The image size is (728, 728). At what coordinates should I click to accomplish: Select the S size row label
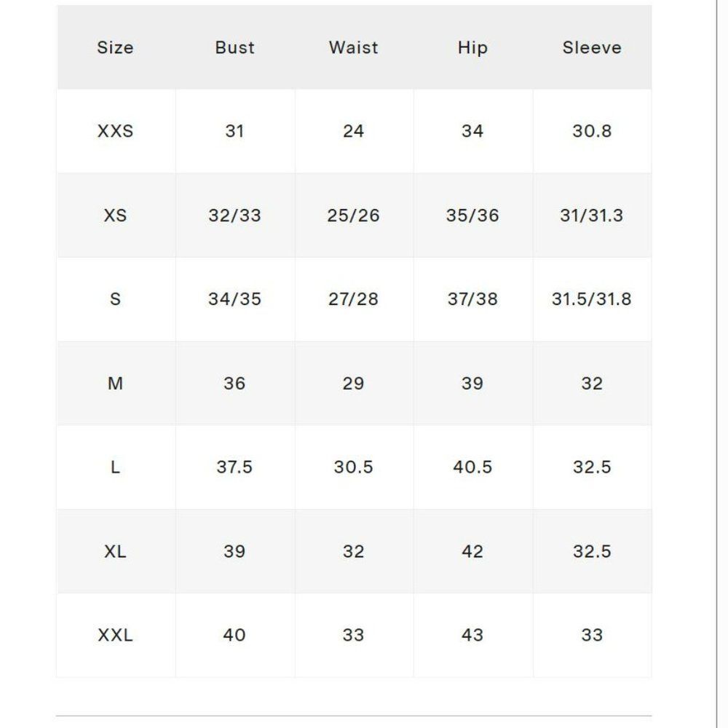(x=115, y=299)
